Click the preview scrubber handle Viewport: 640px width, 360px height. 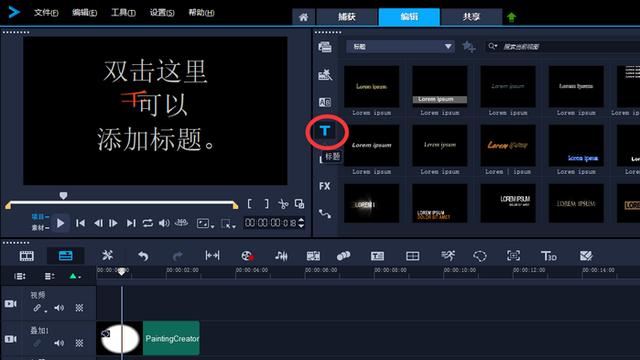coord(63,196)
